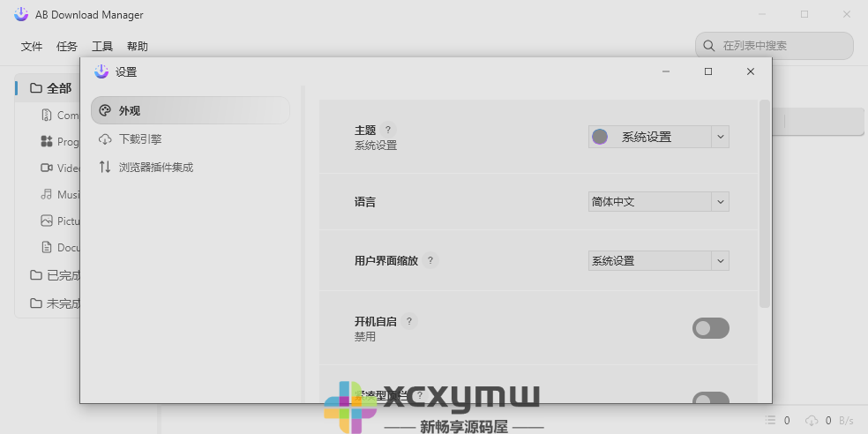Open the Appearance (外观) settings section

click(x=191, y=110)
